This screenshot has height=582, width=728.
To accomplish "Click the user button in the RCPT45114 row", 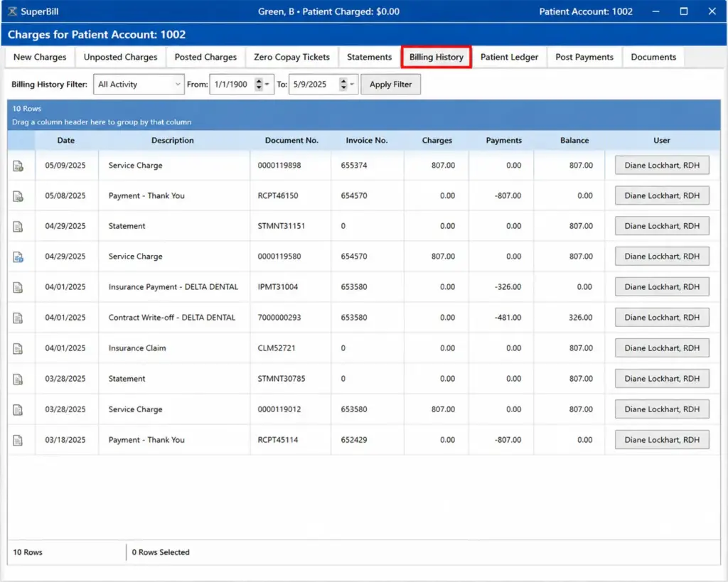I will click(662, 440).
